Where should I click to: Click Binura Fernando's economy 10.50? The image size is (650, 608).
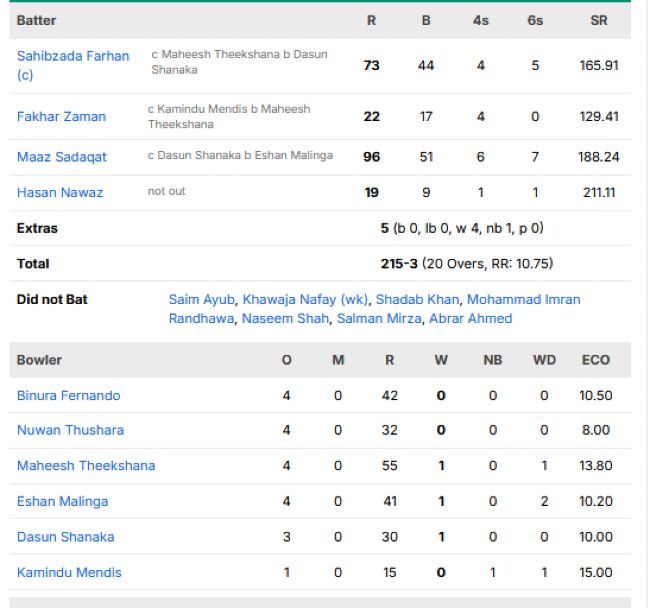[x=596, y=395]
